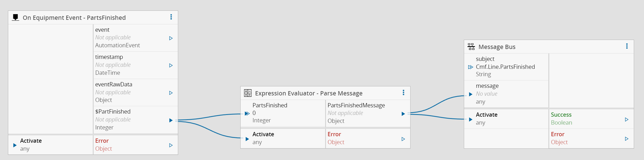The image size is (644, 160).
Task: Open the Expression Evaluator three-dot menu
Action: tap(403, 93)
